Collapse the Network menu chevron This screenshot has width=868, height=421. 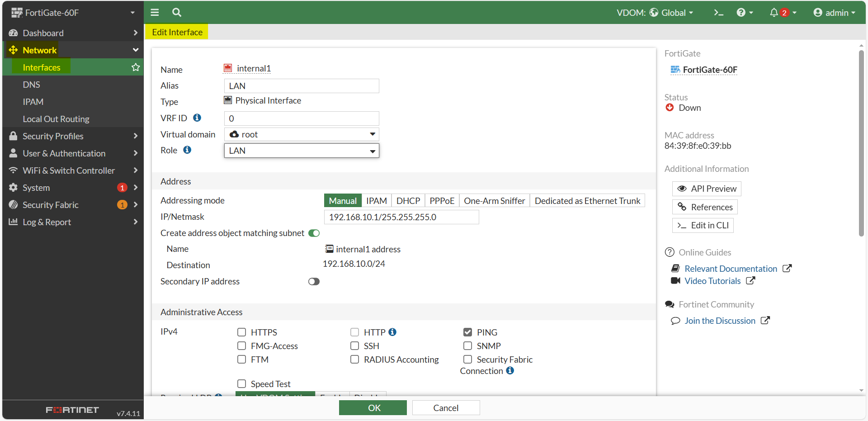pos(136,50)
